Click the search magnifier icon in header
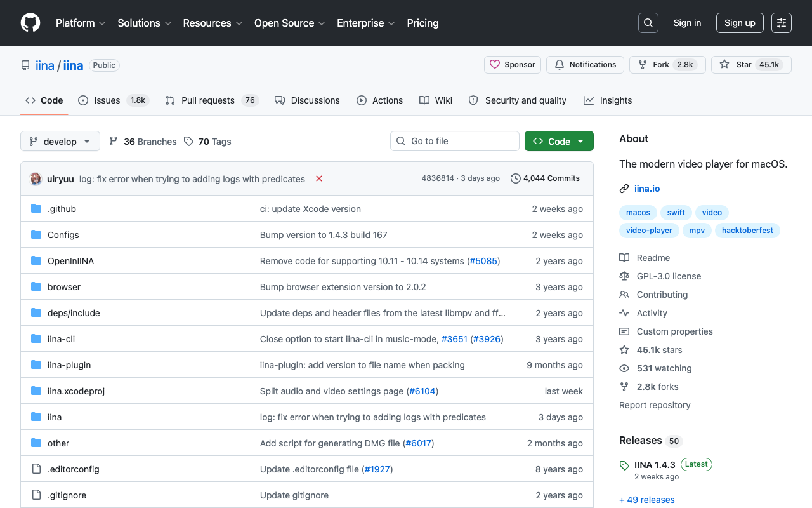 pyautogui.click(x=648, y=23)
